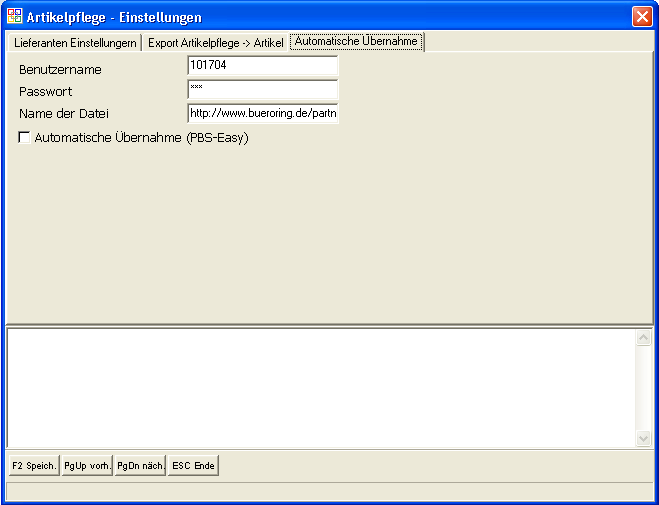Click the text area's vertical scrollbar track

pyautogui.click(x=643, y=390)
